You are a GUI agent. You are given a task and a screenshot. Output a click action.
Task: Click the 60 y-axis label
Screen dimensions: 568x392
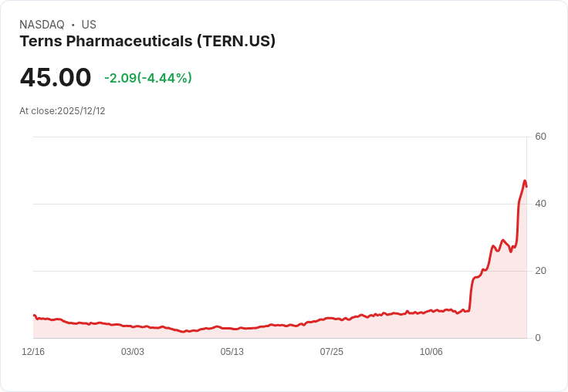(540, 137)
